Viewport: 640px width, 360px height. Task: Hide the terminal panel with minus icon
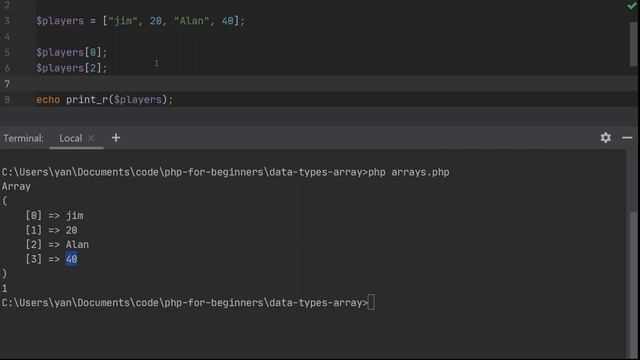[x=627, y=138]
